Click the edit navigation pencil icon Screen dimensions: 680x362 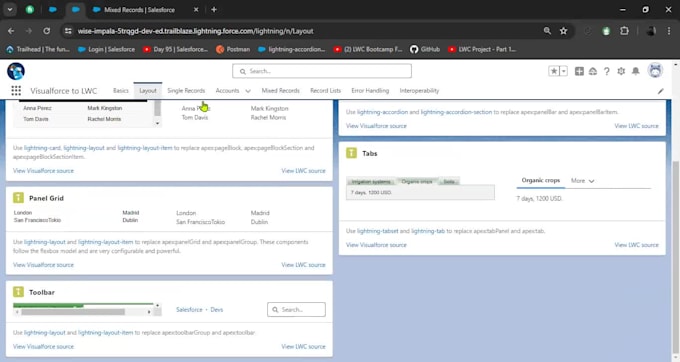click(x=660, y=91)
